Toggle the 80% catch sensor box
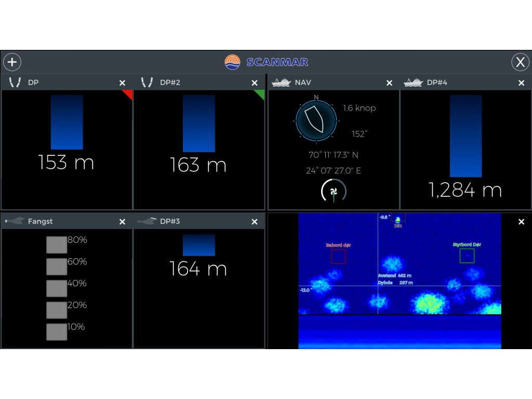This screenshot has width=532, height=399. pos(57,245)
